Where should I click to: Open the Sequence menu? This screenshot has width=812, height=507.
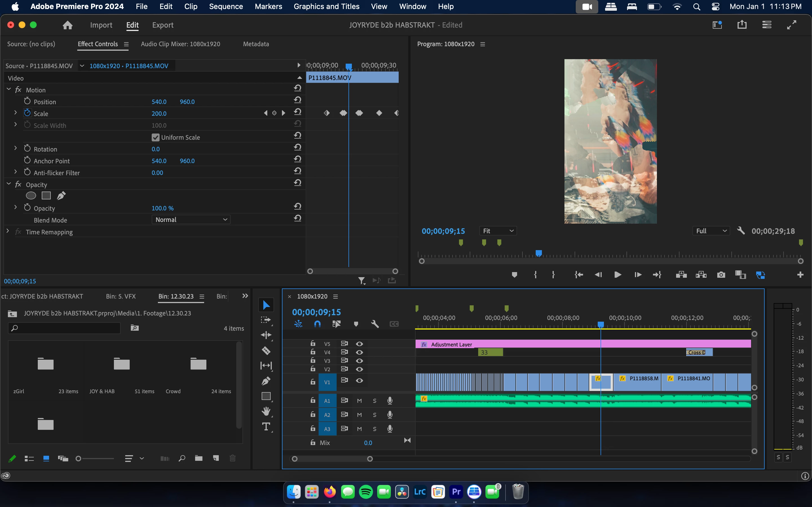click(226, 6)
